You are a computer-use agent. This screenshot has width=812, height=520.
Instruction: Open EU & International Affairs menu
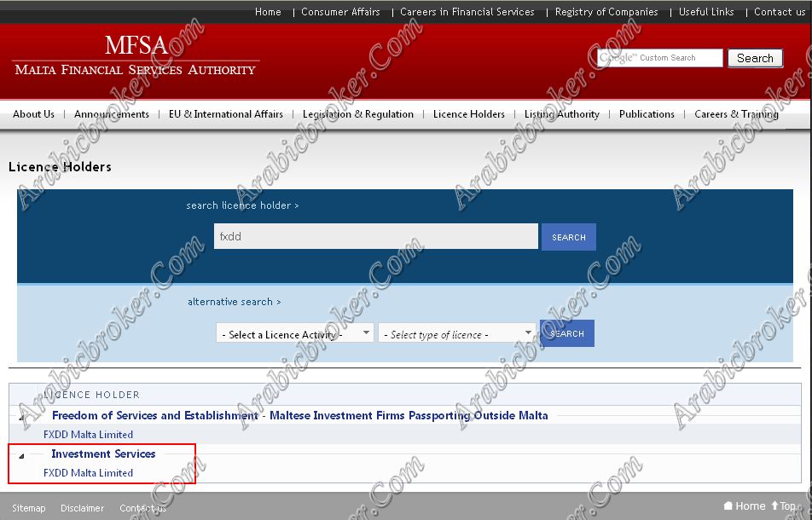click(x=226, y=114)
